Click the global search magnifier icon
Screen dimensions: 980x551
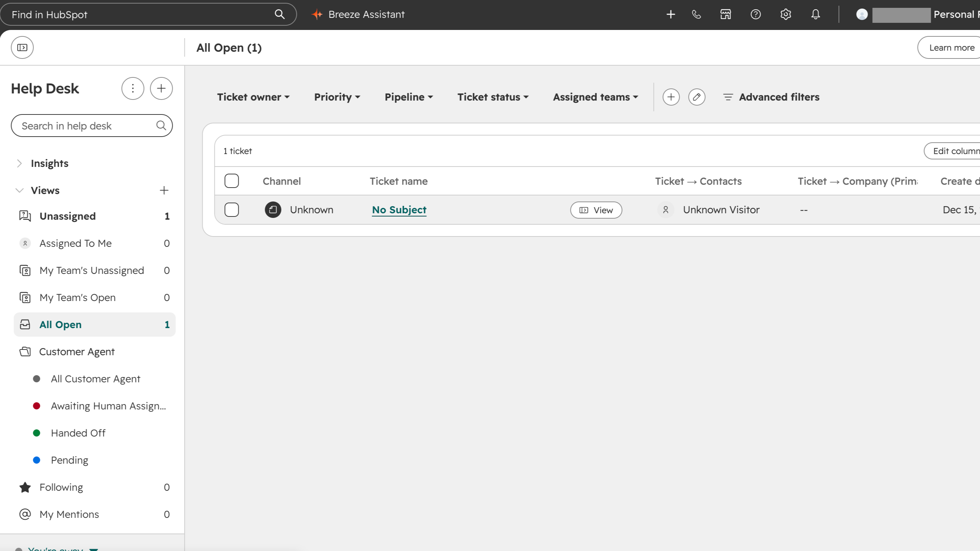pos(280,15)
